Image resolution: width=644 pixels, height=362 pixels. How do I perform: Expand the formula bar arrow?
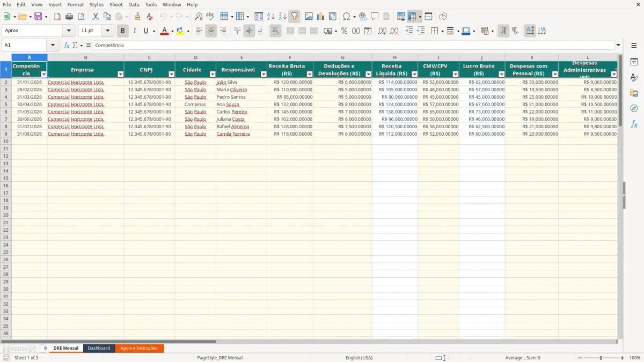point(618,46)
